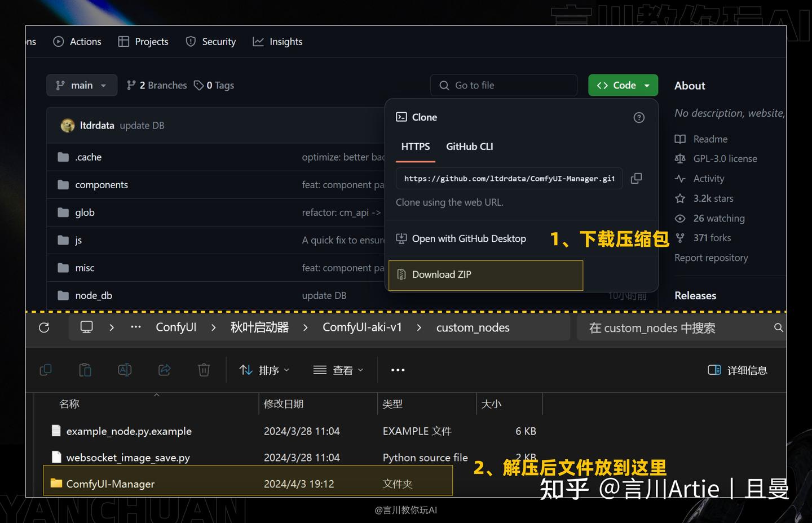
Task: Open the Releases heading link
Action: pyautogui.click(x=695, y=295)
